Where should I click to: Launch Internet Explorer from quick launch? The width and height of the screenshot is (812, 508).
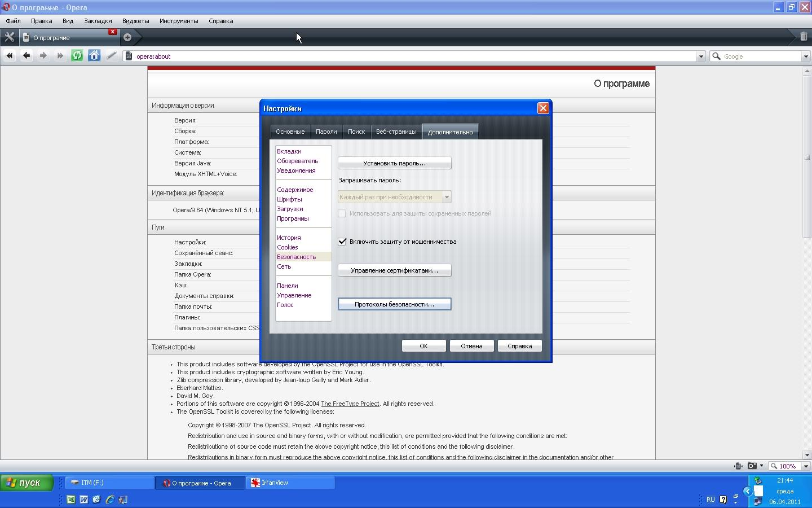pyautogui.click(x=110, y=500)
